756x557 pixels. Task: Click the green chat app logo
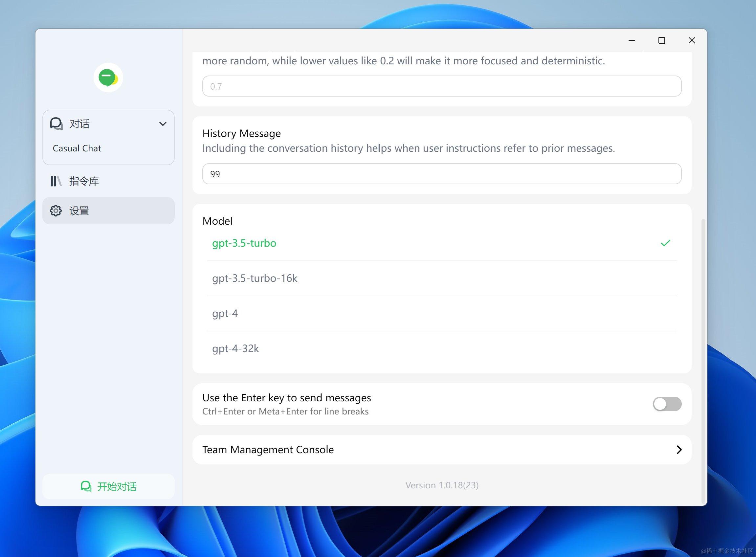coord(108,78)
